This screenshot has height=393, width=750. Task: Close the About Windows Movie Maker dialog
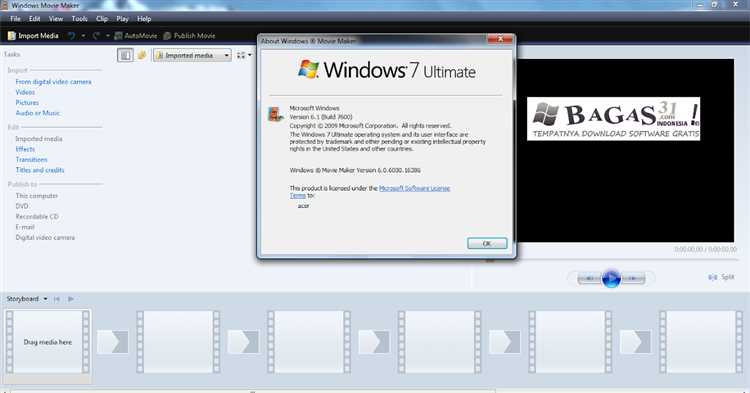coord(500,39)
